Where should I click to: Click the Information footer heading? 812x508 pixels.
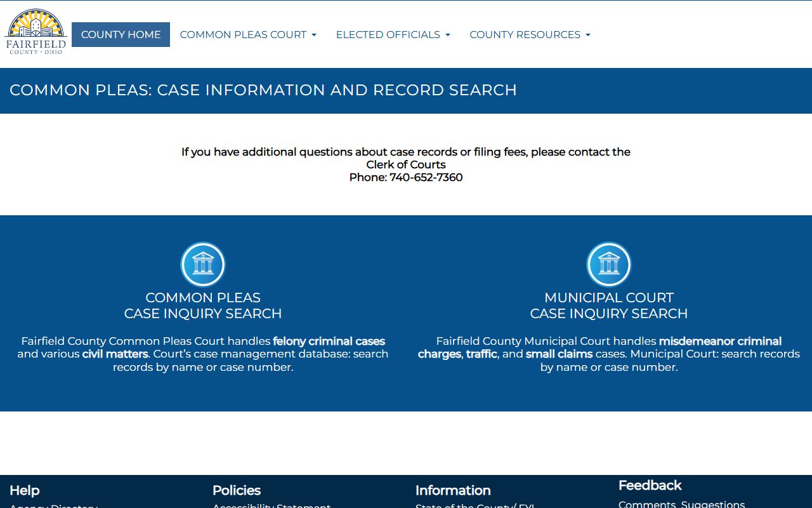(x=453, y=490)
